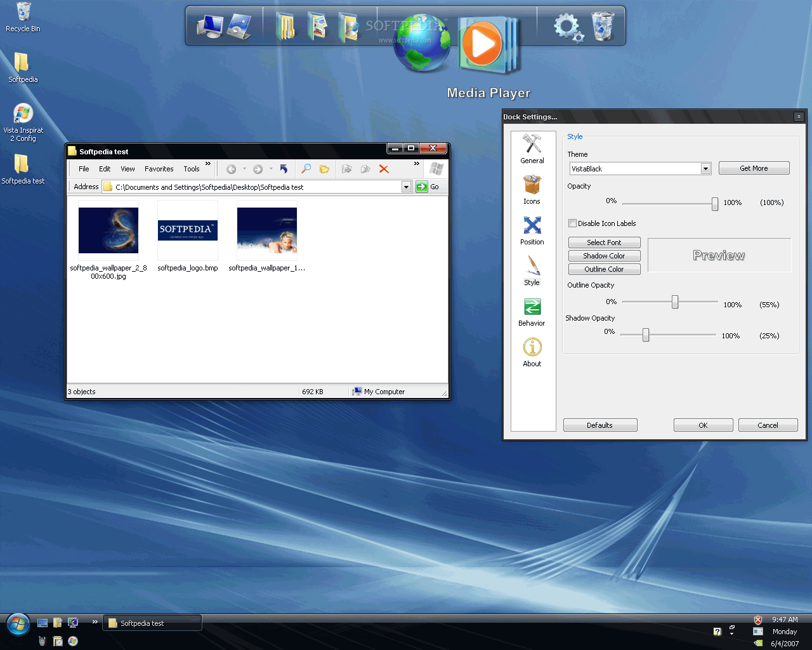Select the Softpedia test desktop folder

tap(23, 169)
